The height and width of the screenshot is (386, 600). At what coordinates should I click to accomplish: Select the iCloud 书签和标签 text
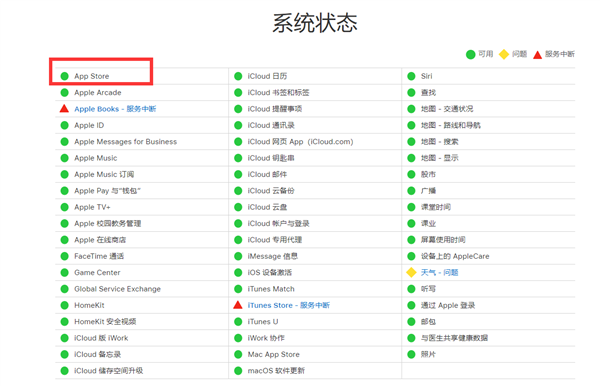point(279,93)
